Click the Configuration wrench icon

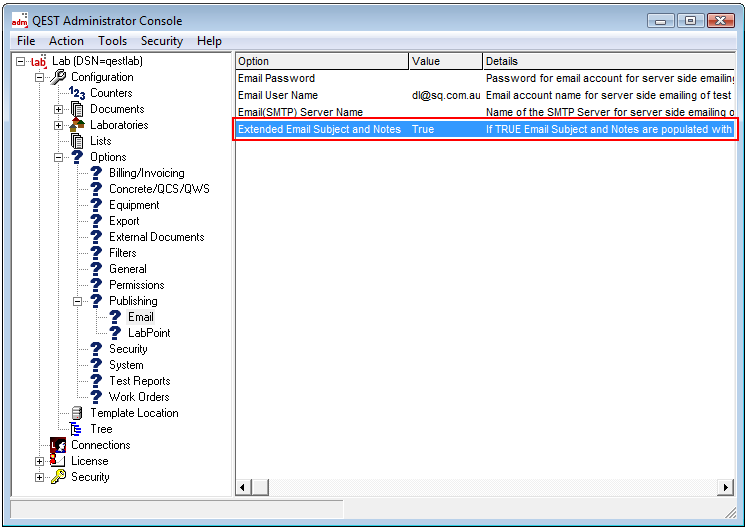click(58, 77)
